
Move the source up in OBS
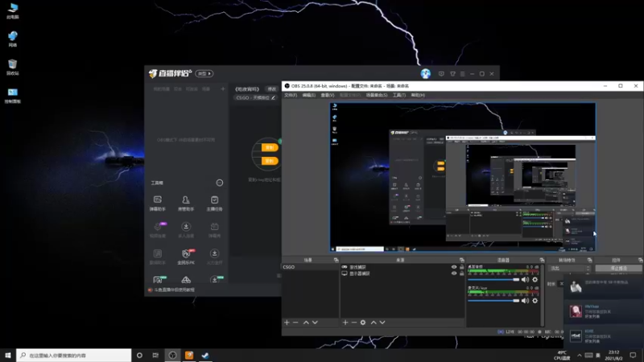pyautogui.click(x=374, y=323)
